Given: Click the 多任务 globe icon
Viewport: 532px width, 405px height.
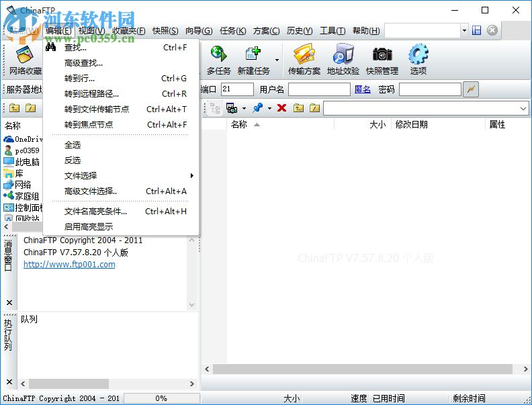Looking at the screenshot, I should click(x=218, y=60).
